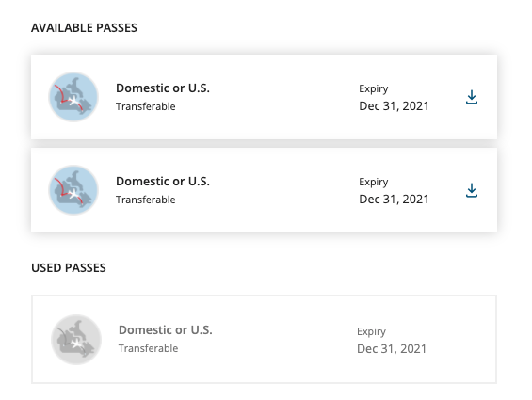Select second available pass expiry date Dec 31, 2021

(394, 200)
